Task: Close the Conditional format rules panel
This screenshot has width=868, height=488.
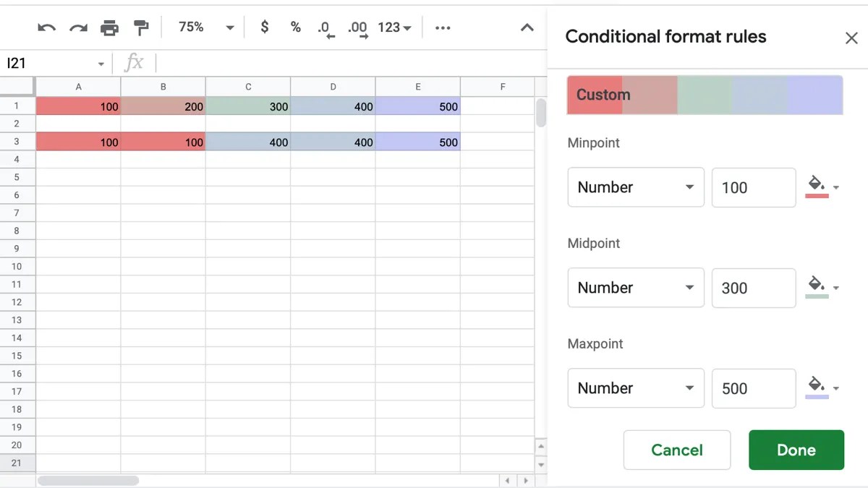Action: pyautogui.click(x=851, y=38)
